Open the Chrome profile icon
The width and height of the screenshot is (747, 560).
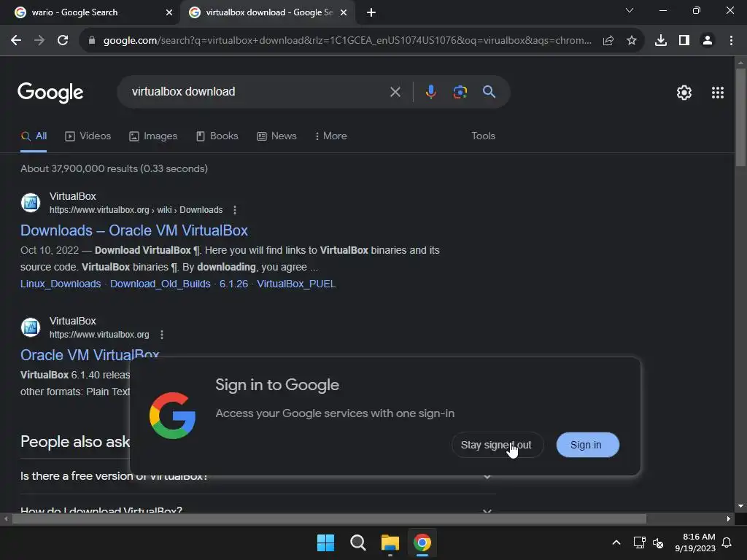pyautogui.click(x=708, y=41)
